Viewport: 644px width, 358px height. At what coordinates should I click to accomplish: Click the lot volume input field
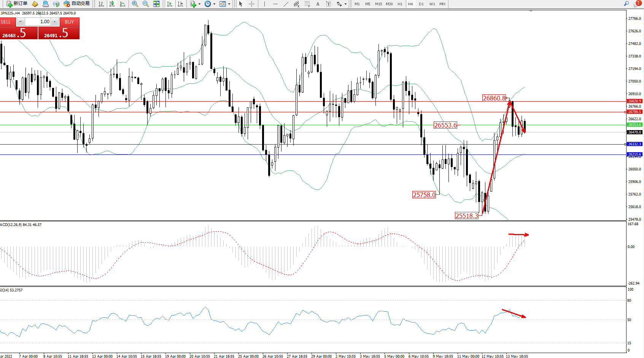tap(38, 22)
